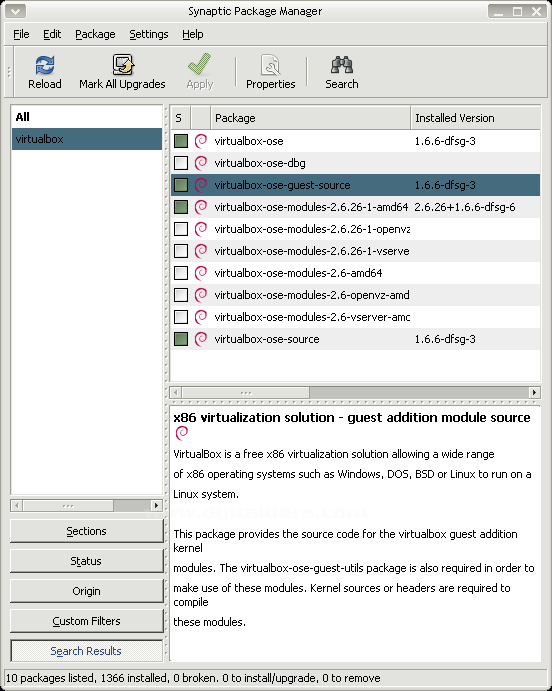Select the virtualbox-ose-dbg package name
This screenshot has width=552, height=691.
(260, 163)
